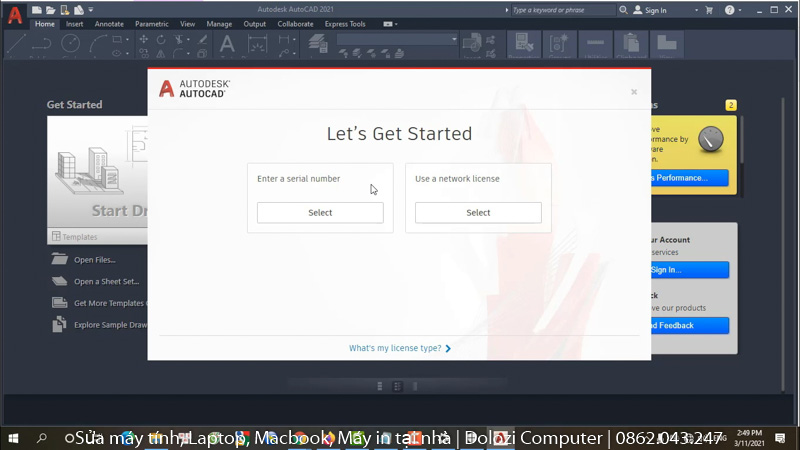Switch to the Express Tools ribbon tab

click(x=345, y=24)
